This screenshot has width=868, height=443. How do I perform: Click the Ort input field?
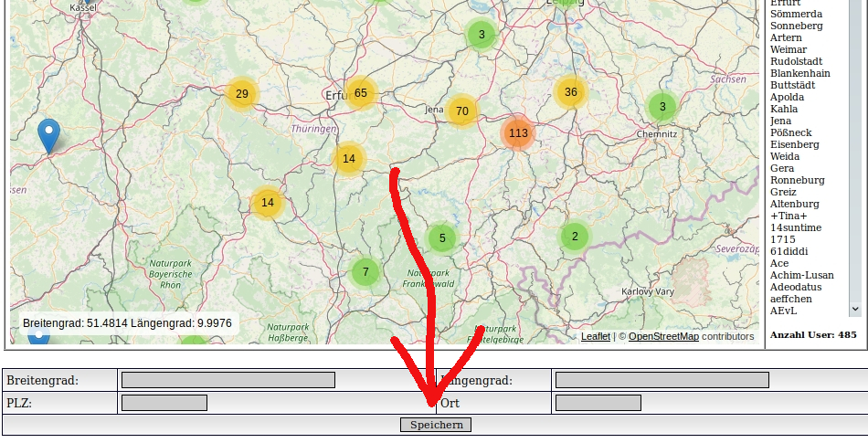pyautogui.click(x=598, y=403)
